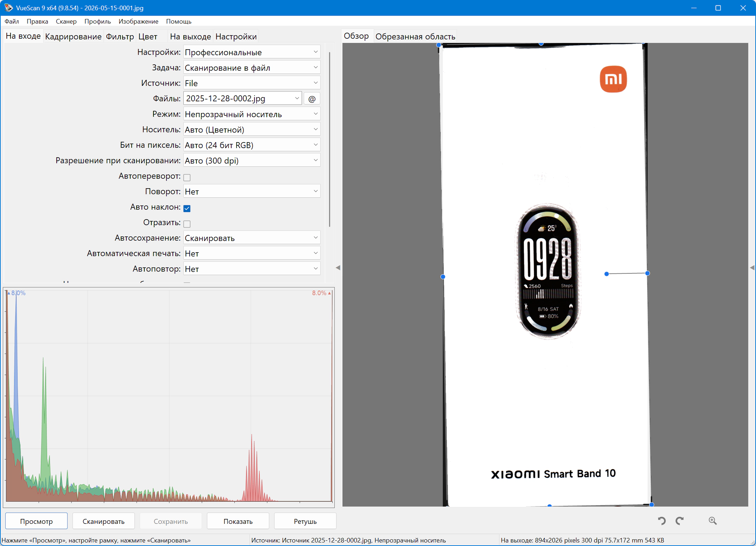Toggle the Отразить checkbox
The width and height of the screenshot is (756, 546).
click(187, 224)
